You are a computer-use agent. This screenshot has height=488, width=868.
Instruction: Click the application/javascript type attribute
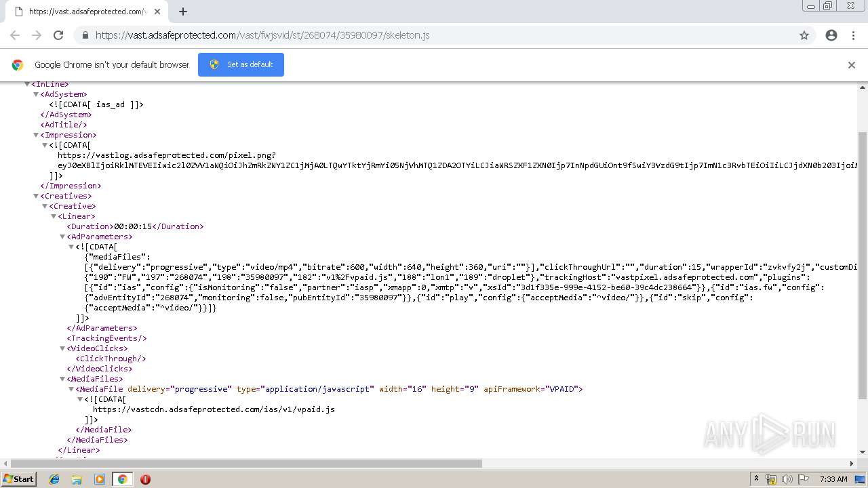(x=305, y=389)
